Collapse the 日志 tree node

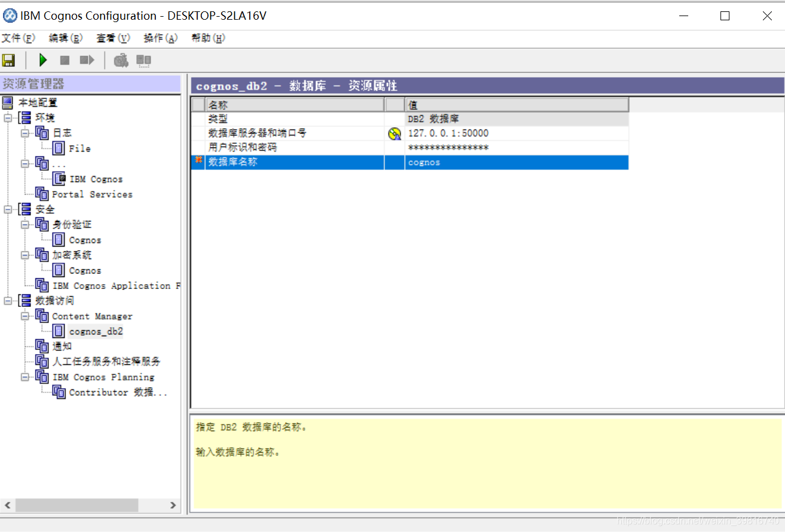coord(24,133)
